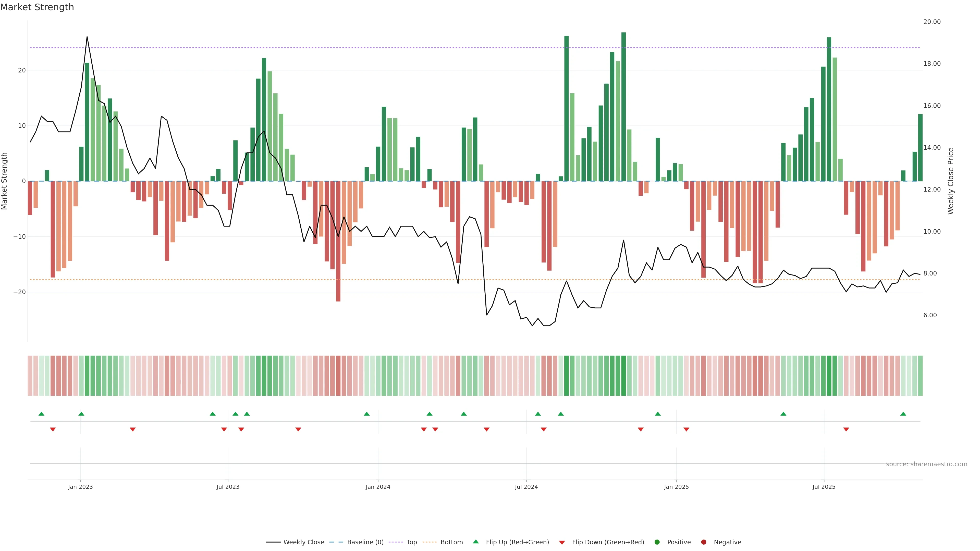Screen dimensions: 980x551
Task: Click the Jan 2025 x-axis label
Action: 676,487
